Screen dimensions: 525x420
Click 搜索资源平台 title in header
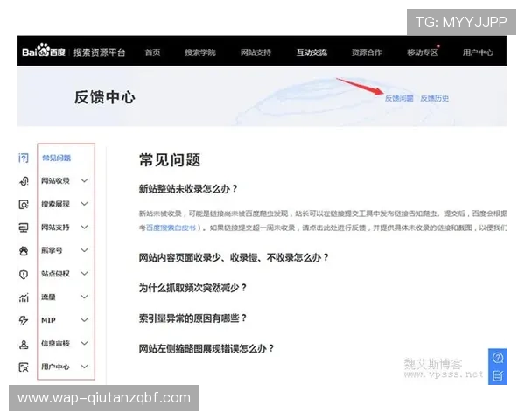(100, 52)
